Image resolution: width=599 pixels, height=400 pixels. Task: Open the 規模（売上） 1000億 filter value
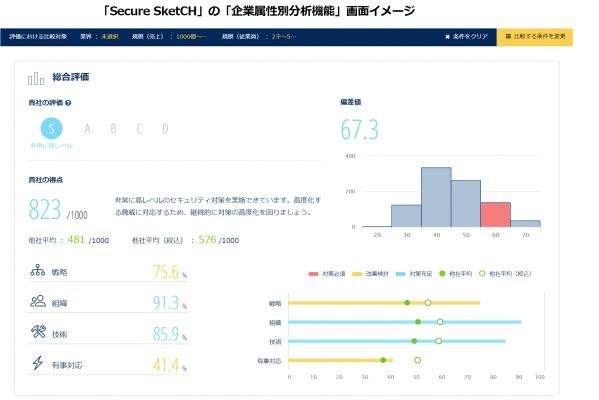(x=192, y=37)
